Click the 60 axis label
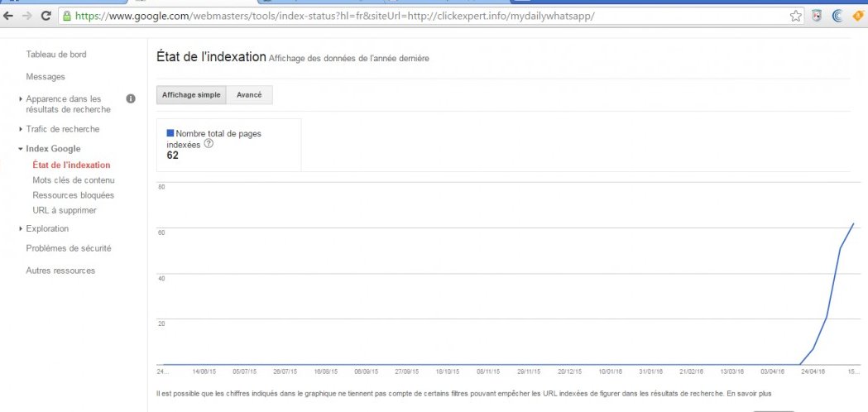The height and width of the screenshot is (412, 868). (x=161, y=232)
